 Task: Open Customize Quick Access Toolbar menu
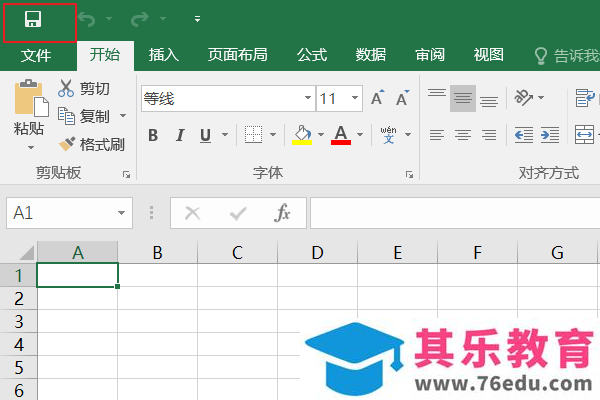(x=197, y=19)
